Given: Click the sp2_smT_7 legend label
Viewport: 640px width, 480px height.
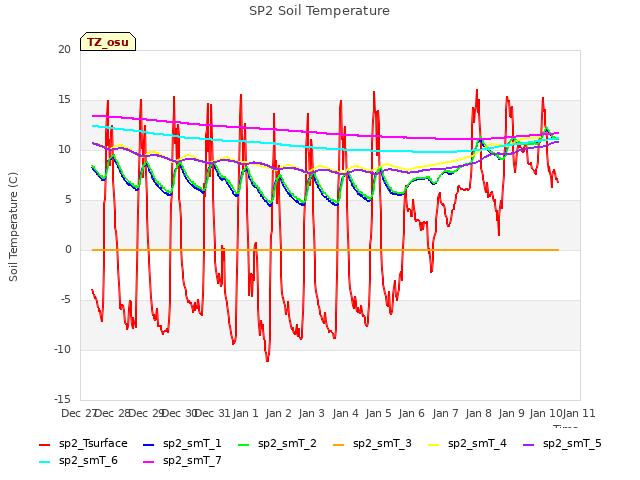Looking at the screenshot, I should 192,461.
